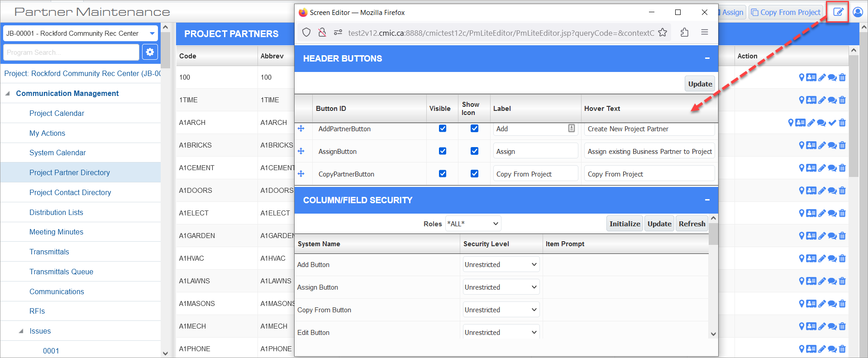Toggle Visible checkbox for CopyPartnerButton
The height and width of the screenshot is (358, 868).
443,174
